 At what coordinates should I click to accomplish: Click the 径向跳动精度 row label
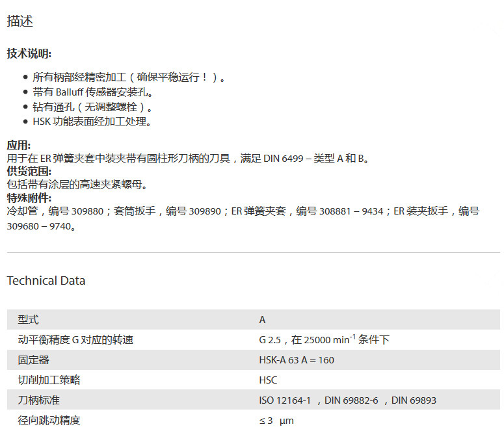click(x=49, y=421)
